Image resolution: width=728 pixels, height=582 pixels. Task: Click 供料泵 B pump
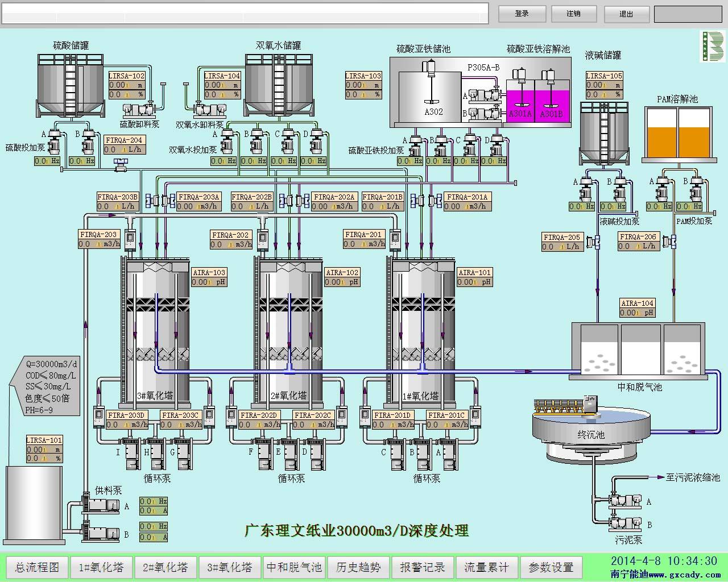coord(102,532)
